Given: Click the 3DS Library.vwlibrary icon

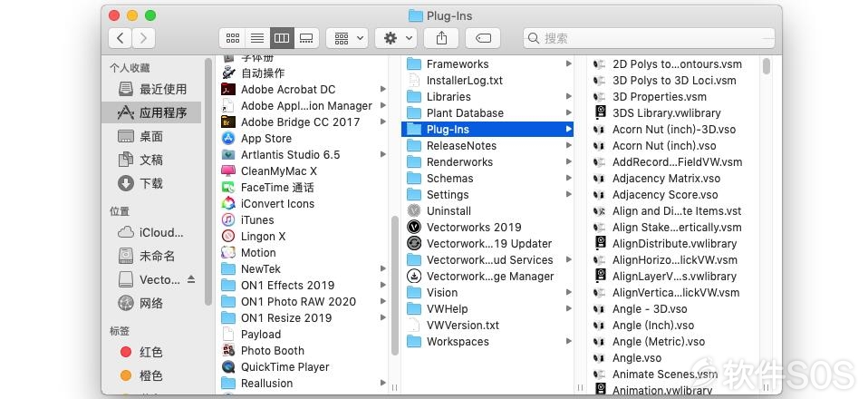Looking at the screenshot, I should point(600,113).
